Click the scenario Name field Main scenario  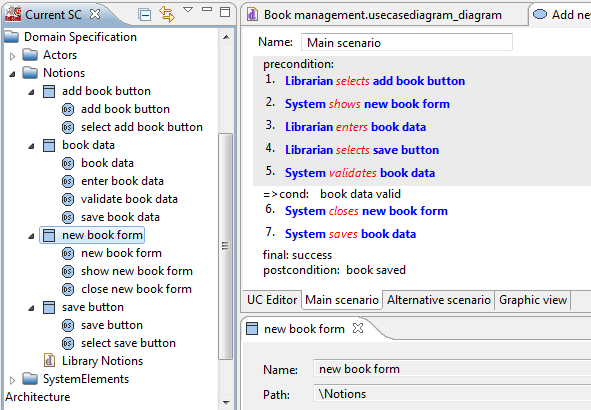click(x=407, y=42)
